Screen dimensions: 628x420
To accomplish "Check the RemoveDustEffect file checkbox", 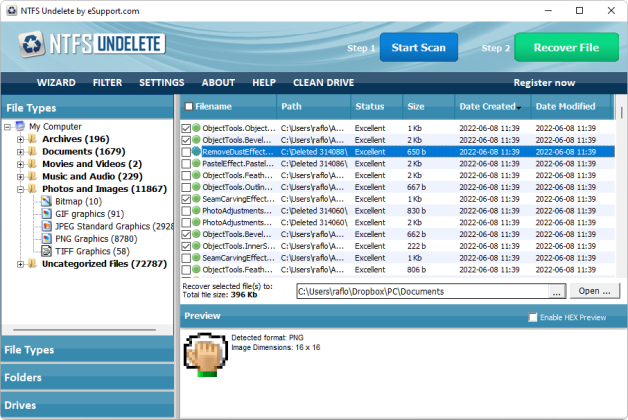I will pyautogui.click(x=186, y=152).
